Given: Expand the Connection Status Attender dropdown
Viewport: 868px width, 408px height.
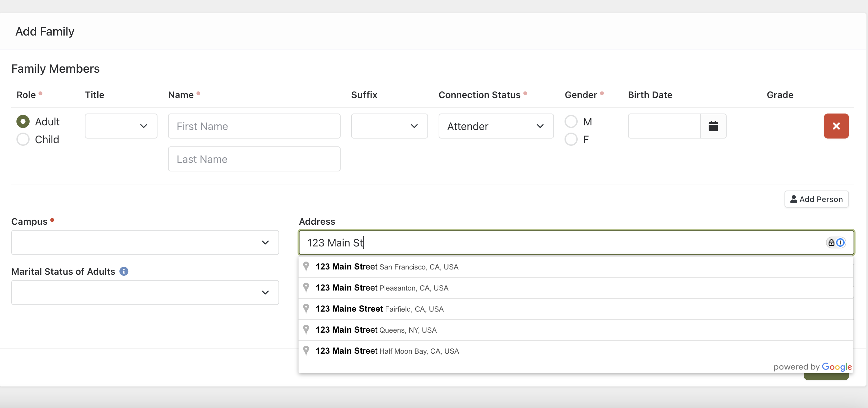Looking at the screenshot, I should point(496,126).
